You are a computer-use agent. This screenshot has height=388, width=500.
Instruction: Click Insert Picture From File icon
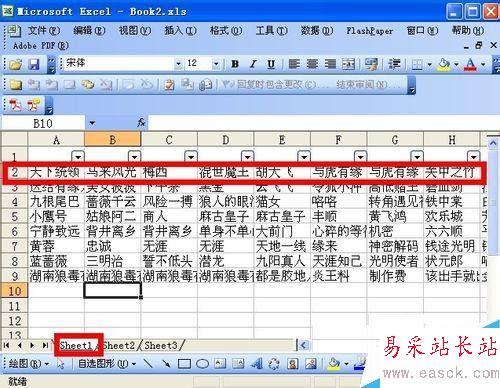[x=311, y=363]
